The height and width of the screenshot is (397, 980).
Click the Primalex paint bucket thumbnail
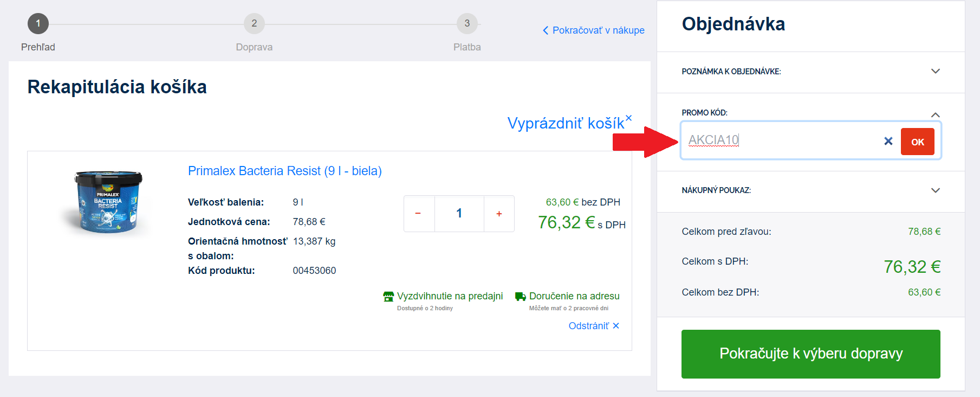(108, 202)
